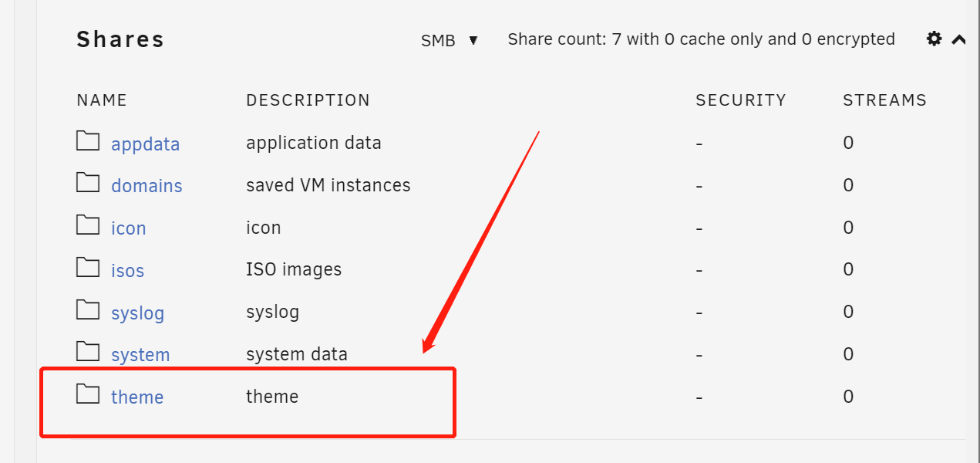The image size is (980, 463).
Task: Open the system share link
Action: (140, 355)
